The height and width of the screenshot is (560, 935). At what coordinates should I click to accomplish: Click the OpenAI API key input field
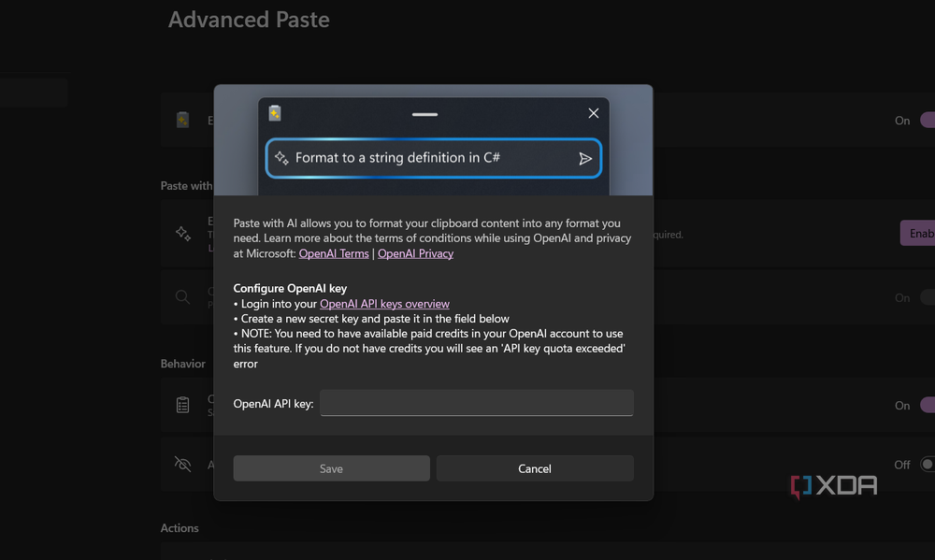(477, 403)
